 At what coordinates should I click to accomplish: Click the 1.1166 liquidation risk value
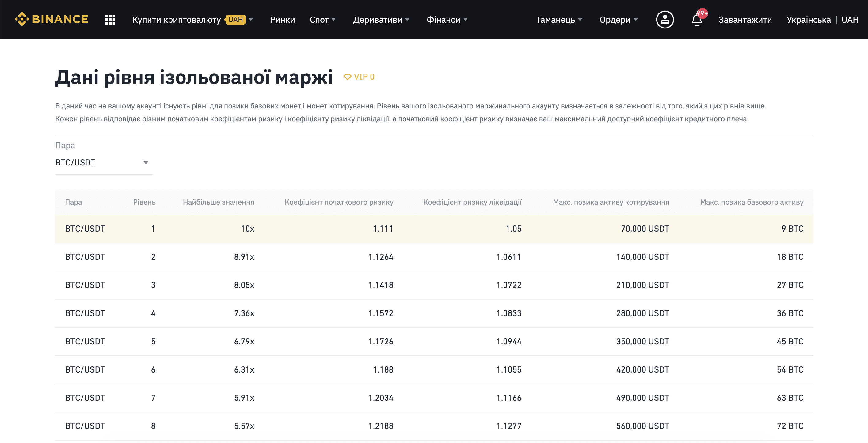click(509, 398)
